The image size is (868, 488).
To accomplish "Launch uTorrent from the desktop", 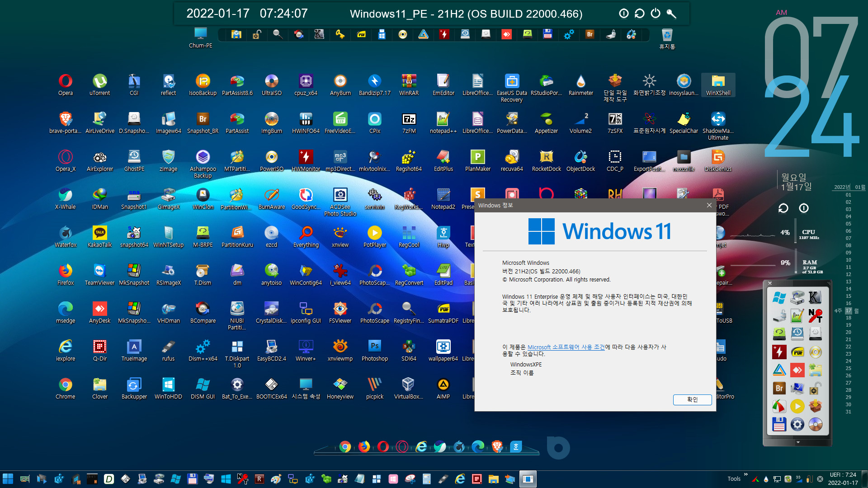I will (x=100, y=85).
